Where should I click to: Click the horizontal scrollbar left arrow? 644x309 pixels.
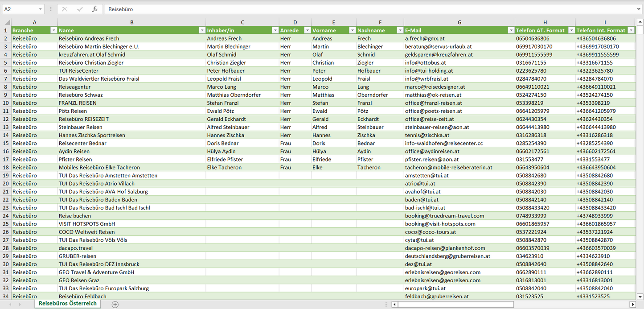click(394, 304)
